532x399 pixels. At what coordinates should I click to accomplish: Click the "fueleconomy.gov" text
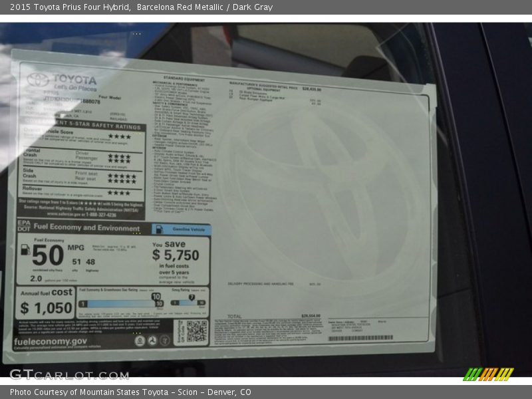[51, 341]
